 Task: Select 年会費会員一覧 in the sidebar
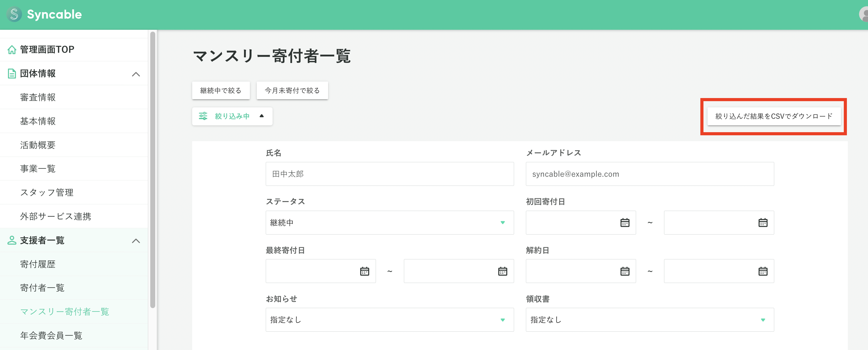51,335
